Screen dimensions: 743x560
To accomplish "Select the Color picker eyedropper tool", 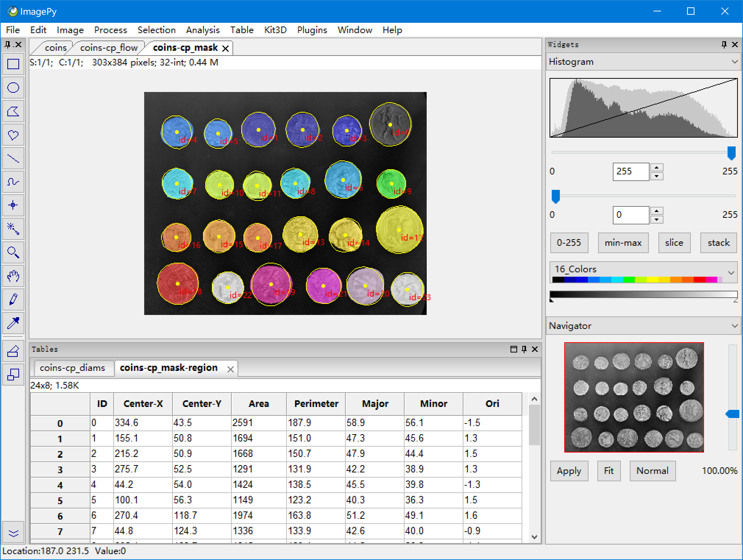I will (13, 323).
